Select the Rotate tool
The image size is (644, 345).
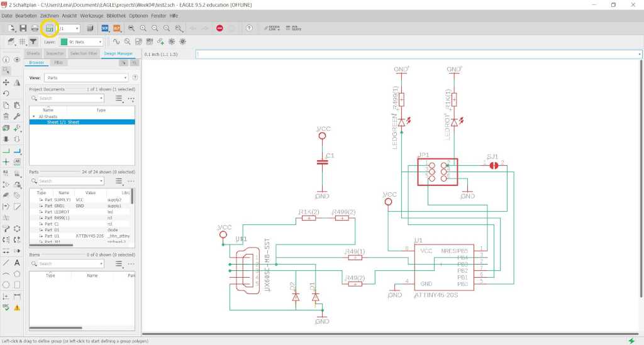(x=6, y=94)
